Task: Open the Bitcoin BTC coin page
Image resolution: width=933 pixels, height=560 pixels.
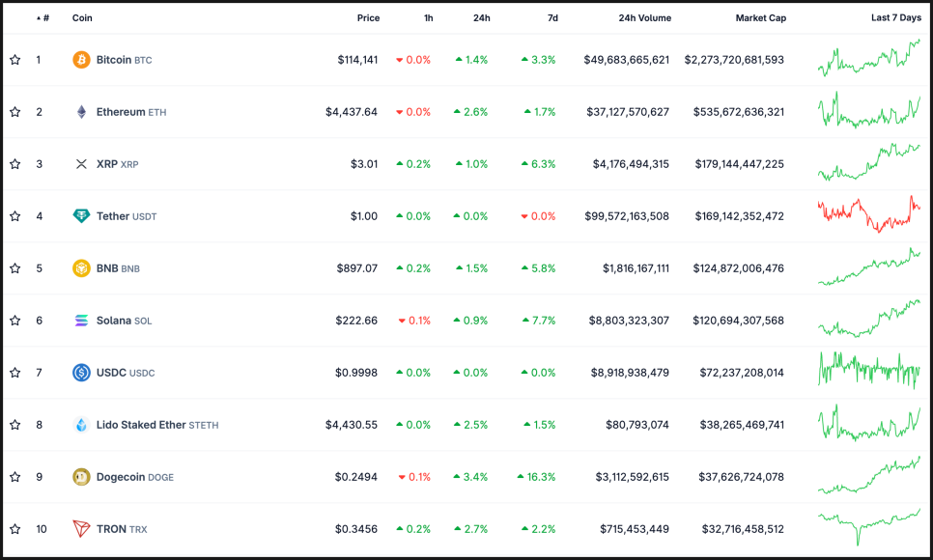Action: coord(124,60)
